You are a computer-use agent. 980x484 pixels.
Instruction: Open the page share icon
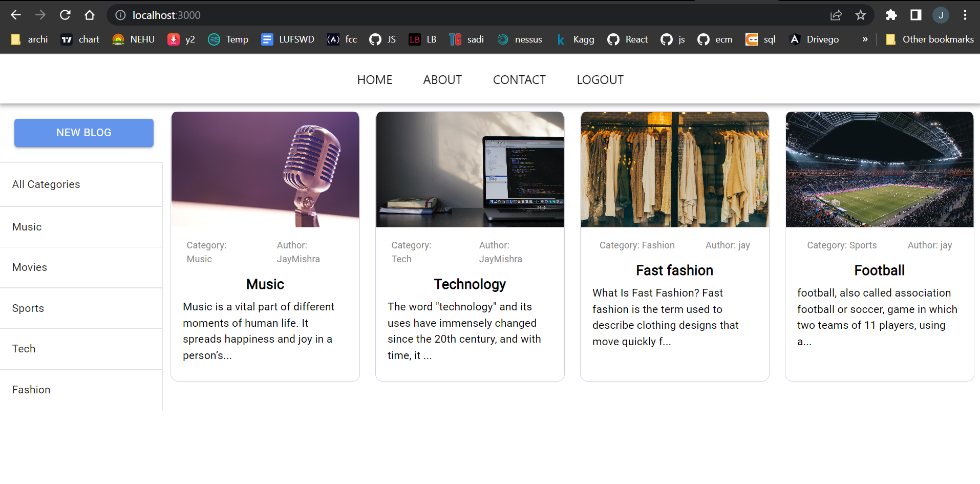(836, 15)
